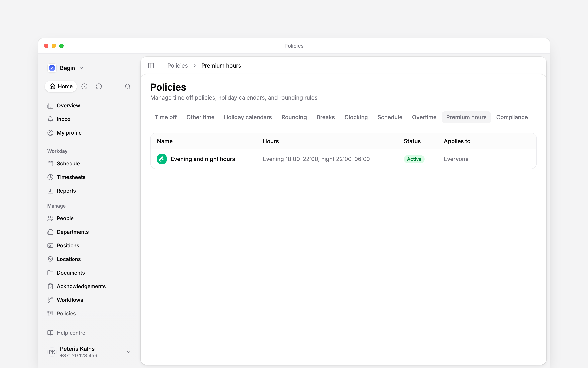Open the Evening and night hours policy name
This screenshot has height=368, width=588.
pos(203,159)
